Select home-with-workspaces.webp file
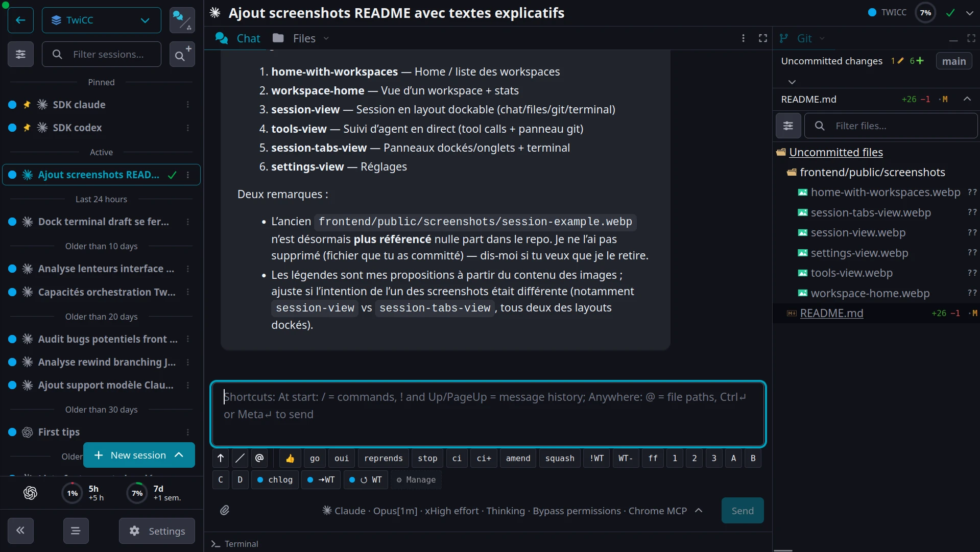This screenshot has height=552, width=980. click(x=886, y=193)
